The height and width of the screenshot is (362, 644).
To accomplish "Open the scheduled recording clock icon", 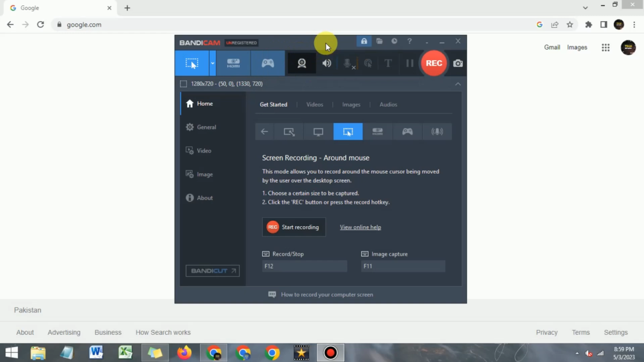I will 394,41.
